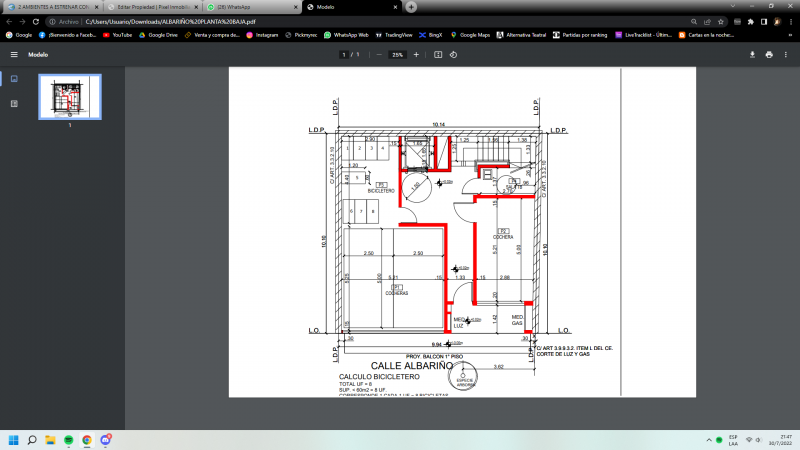The image size is (800, 450).
Task: Select the page 1 thumbnail
Action: 69,96
